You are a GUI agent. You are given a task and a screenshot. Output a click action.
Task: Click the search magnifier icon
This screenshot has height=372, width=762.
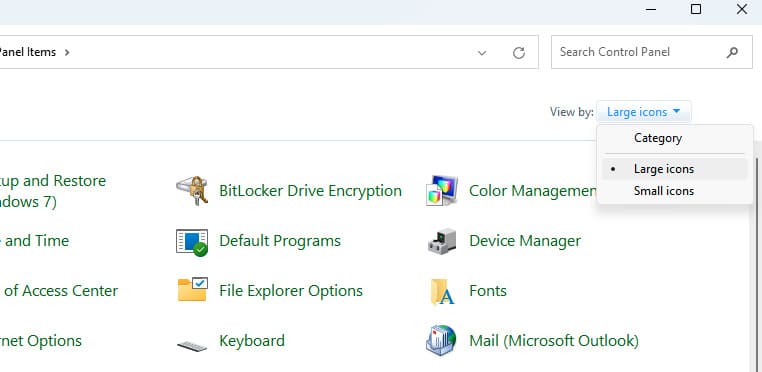732,52
